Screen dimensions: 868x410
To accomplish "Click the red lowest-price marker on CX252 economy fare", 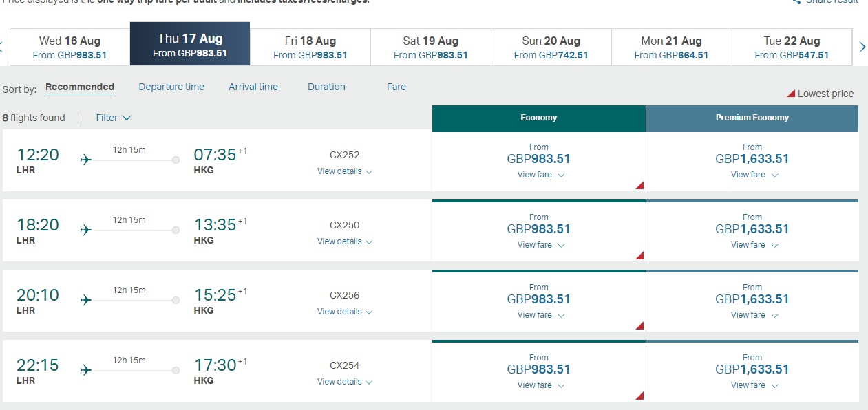I will pos(639,185).
